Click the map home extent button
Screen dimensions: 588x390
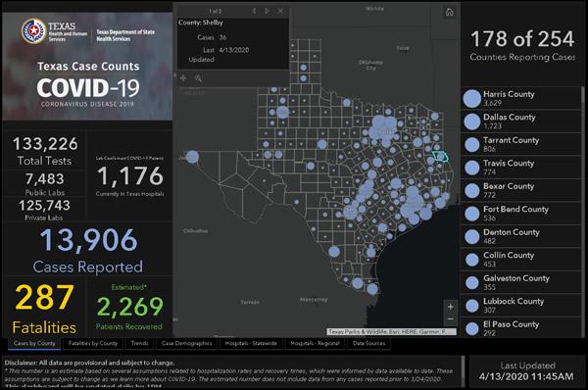click(x=449, y=13)
